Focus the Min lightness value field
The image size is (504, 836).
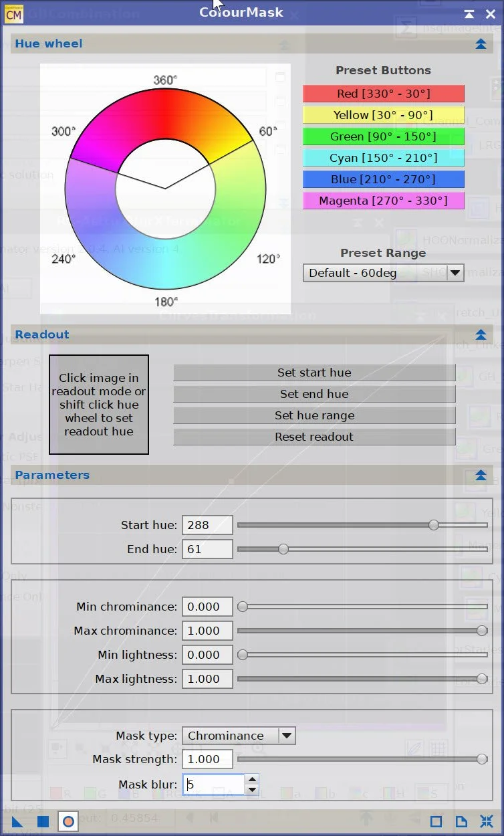207,655
